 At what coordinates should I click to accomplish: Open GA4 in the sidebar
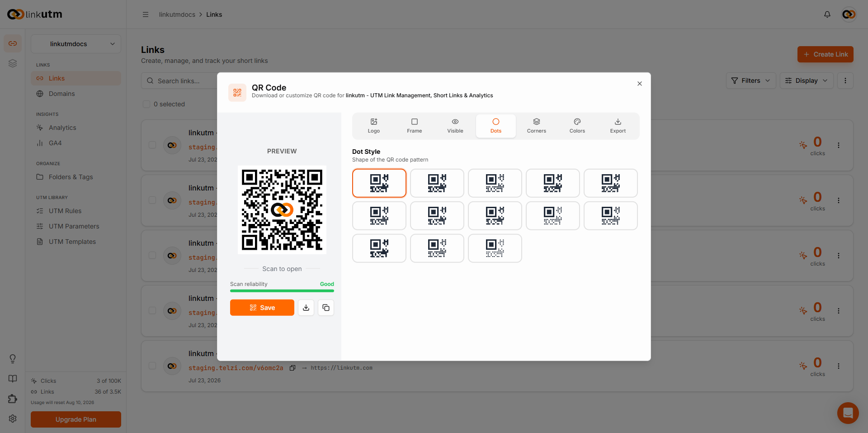pyautogui.click(x=76, y=143)
